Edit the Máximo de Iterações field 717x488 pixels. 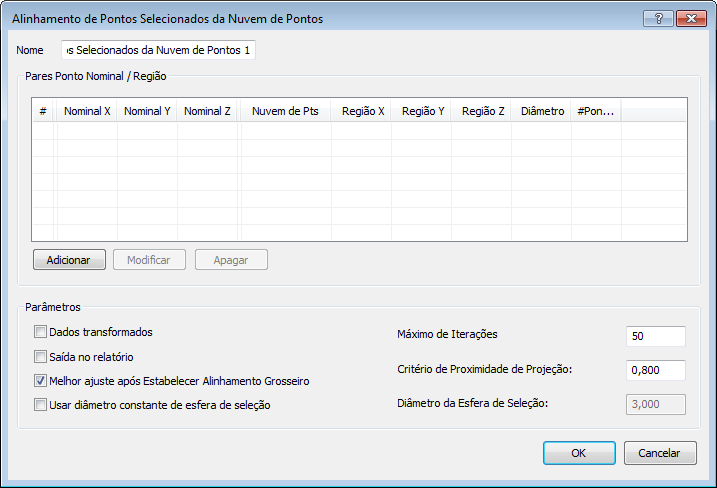click(x=655, y=336)
